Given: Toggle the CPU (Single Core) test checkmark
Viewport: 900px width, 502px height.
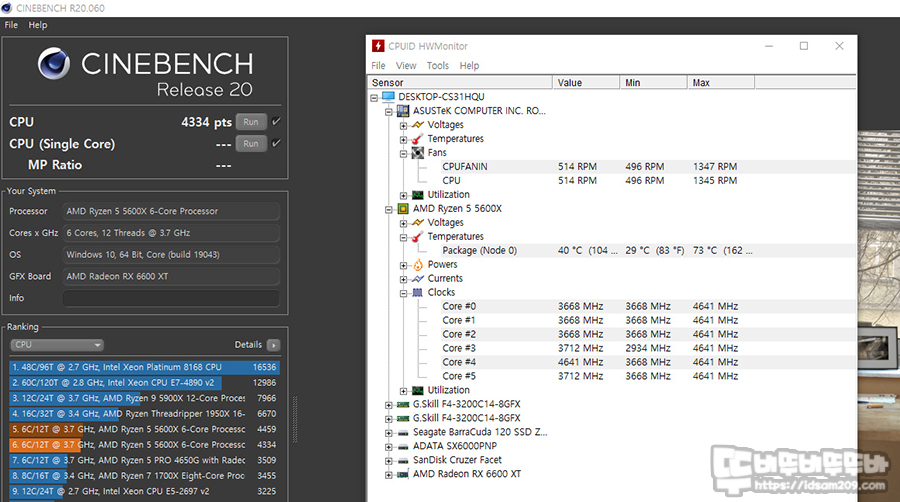Looking at the screenshot, I should [276, 143].
